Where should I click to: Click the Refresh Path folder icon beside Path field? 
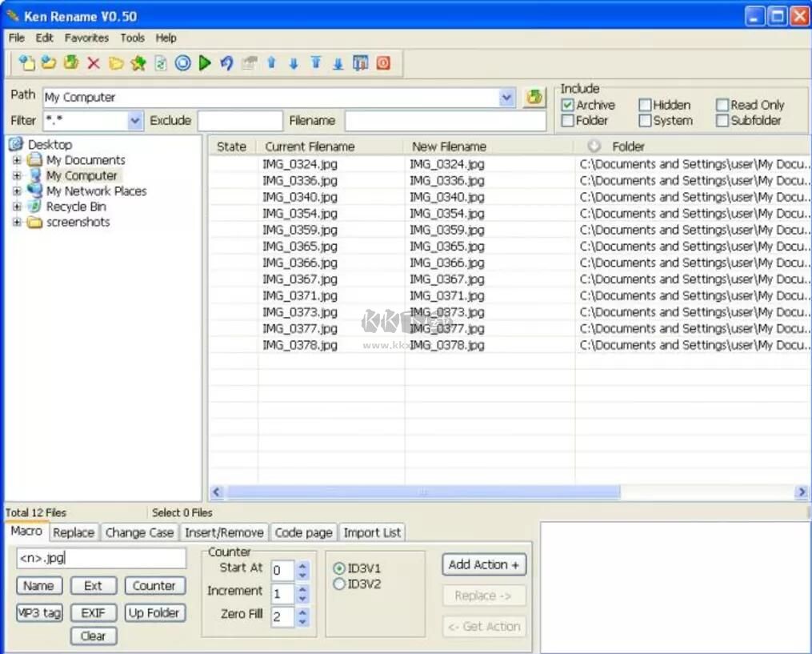[x=534, y=97]
